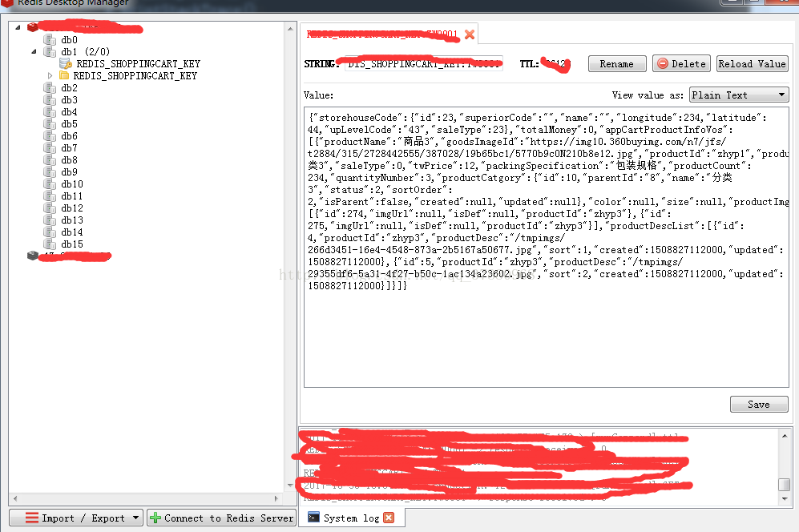
Task: Click the green plus icon for Connect
Action: point(155,518)
